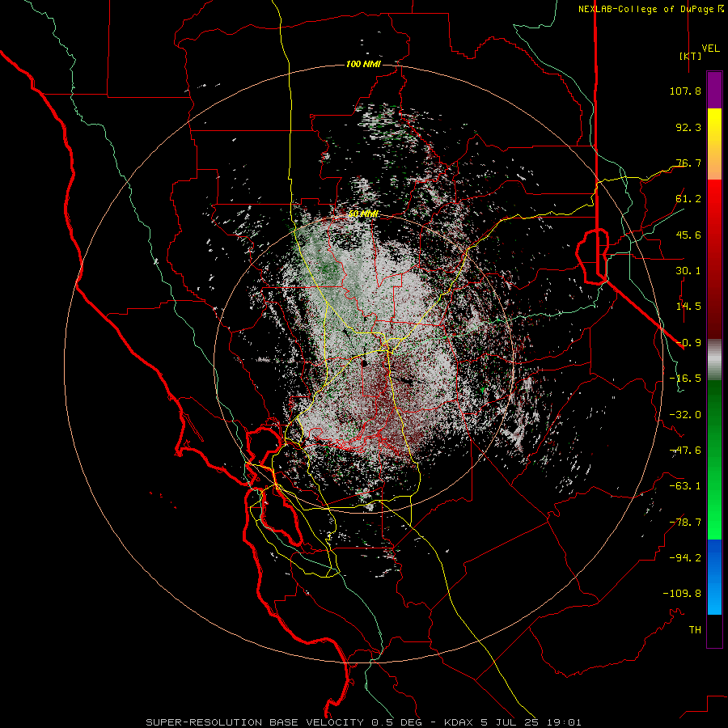The height and width of the screenshot is (728, 728).
Task: Click the -16.5 scale value
Action: (685, 379)
